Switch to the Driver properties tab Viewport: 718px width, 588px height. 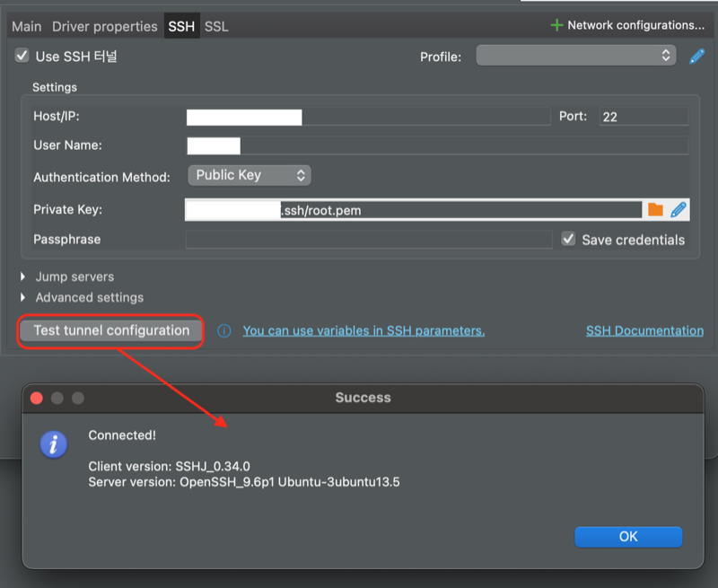point(105,27)
